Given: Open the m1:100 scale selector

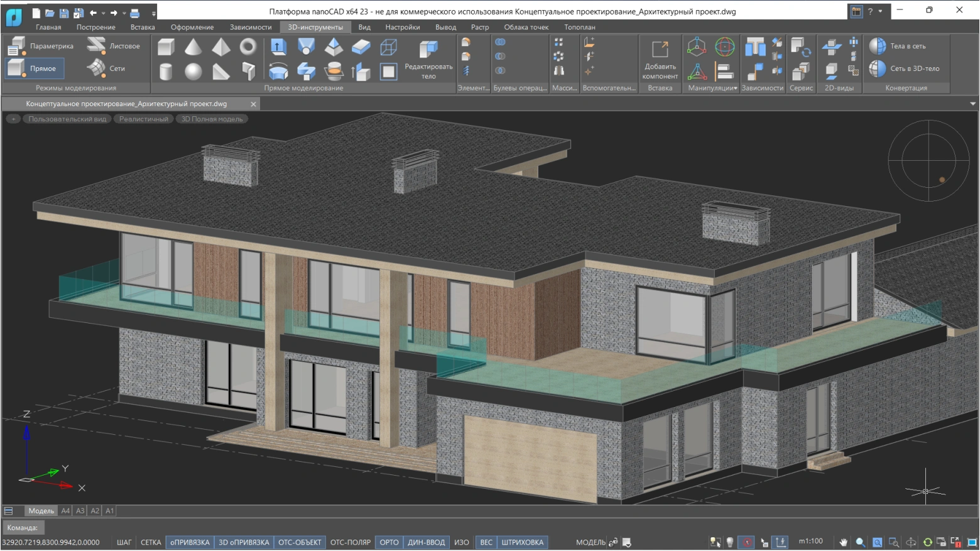Looking at the screenshot, I should [810, 542].
